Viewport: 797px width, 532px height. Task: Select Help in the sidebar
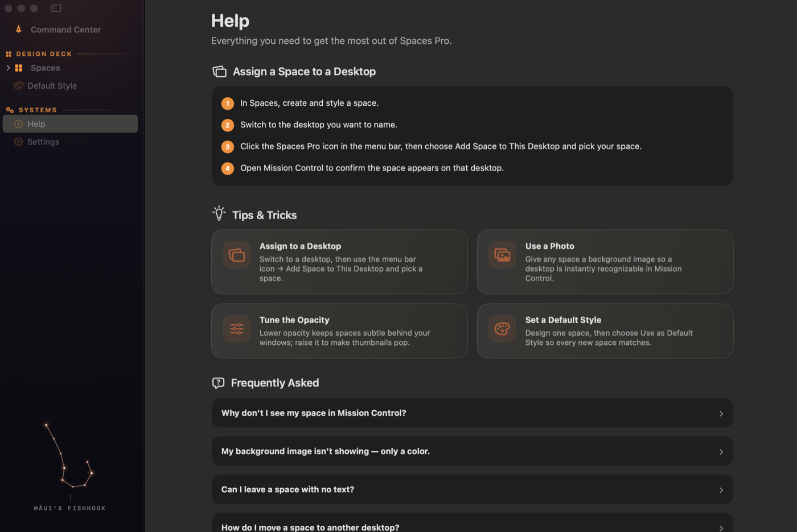pos(70,124)
